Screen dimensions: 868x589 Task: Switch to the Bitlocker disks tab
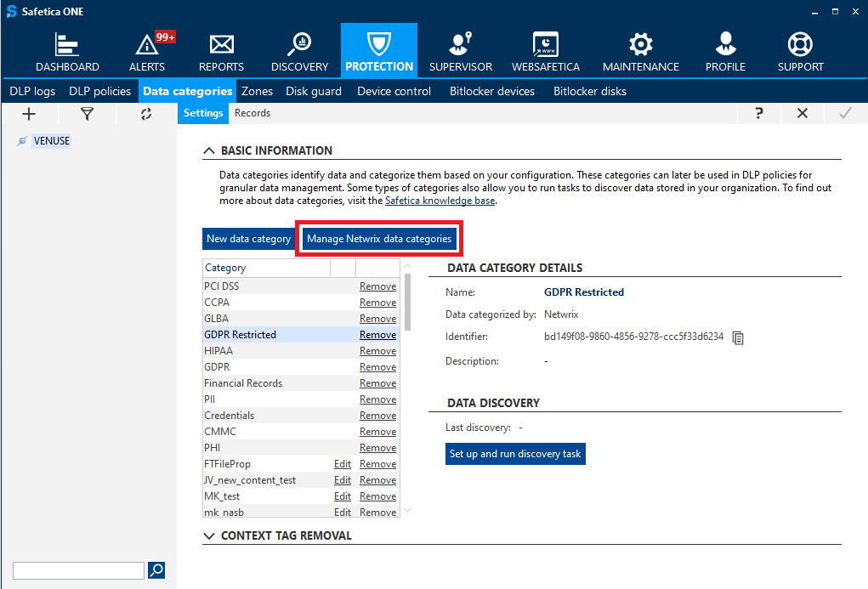(x=590, y=91)
